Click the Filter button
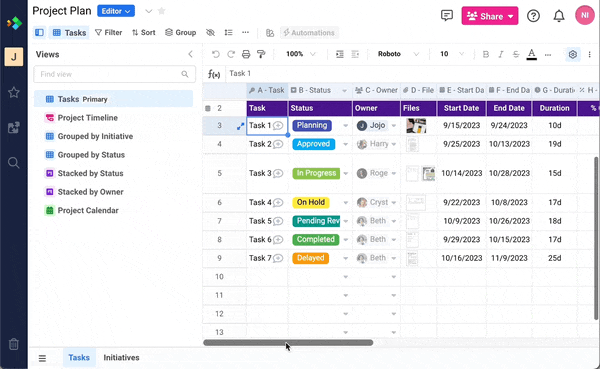The image size is (600, 369). 108,33
